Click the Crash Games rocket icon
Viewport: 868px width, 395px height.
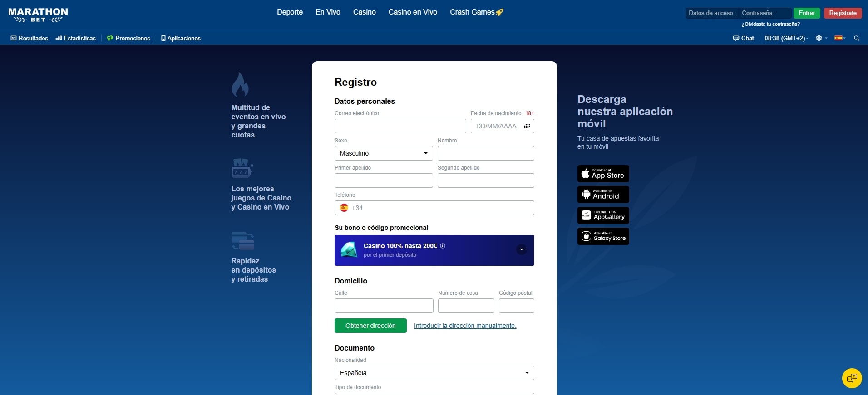tap(500, 12)
